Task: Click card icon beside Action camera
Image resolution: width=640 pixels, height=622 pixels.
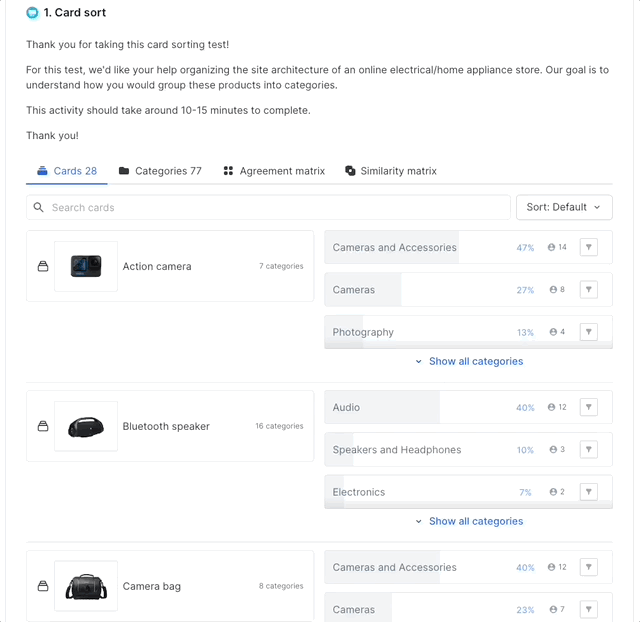Action: coord(43,266)
